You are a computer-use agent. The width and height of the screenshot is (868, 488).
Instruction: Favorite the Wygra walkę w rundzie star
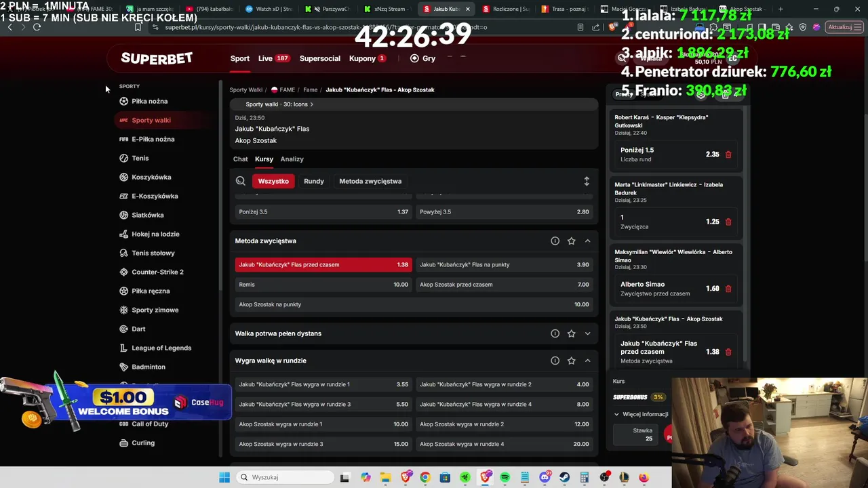tap(571, 361)
